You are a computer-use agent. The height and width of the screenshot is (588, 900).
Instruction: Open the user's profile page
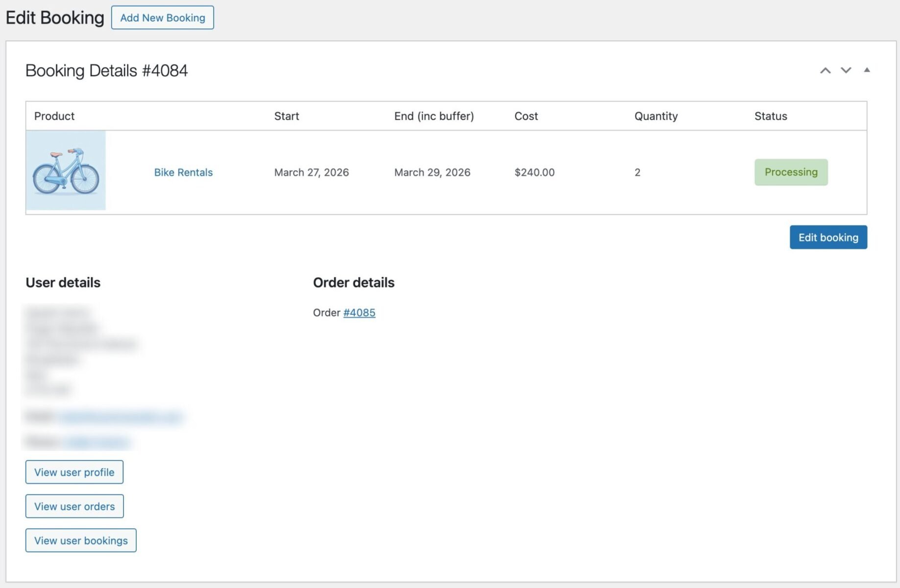(74, 472)
